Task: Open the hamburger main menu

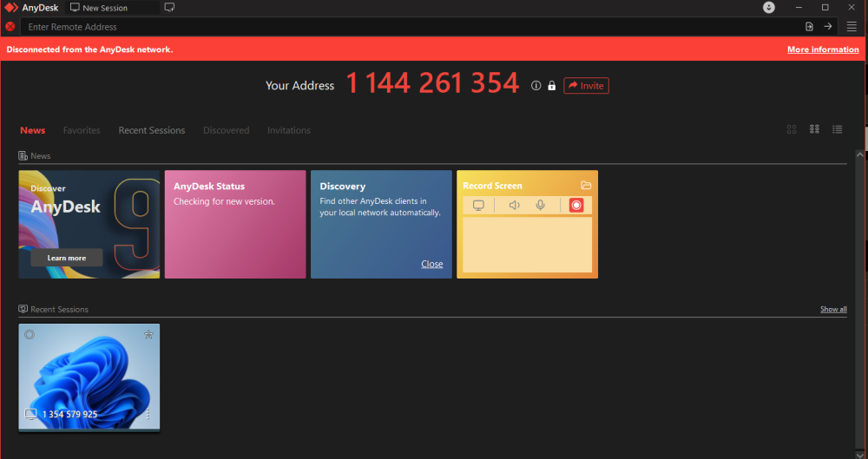Action: 852,27
